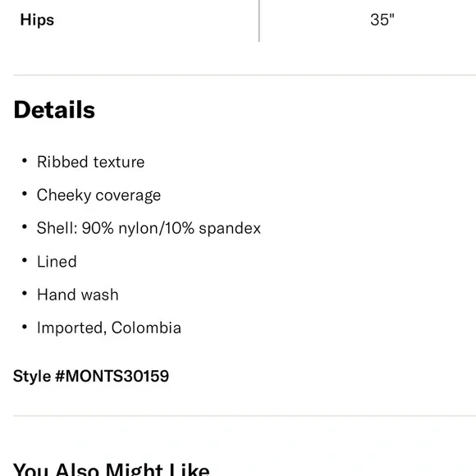476x476 pixels.
Task: Select Style #MONTS30159 number
Action: coord(91,376)
